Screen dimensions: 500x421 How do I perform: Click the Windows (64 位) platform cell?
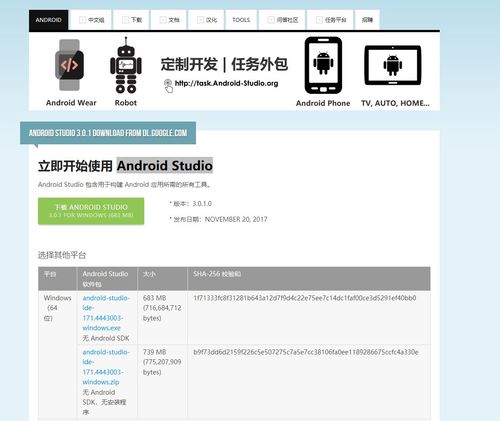(x=57, y=308)
